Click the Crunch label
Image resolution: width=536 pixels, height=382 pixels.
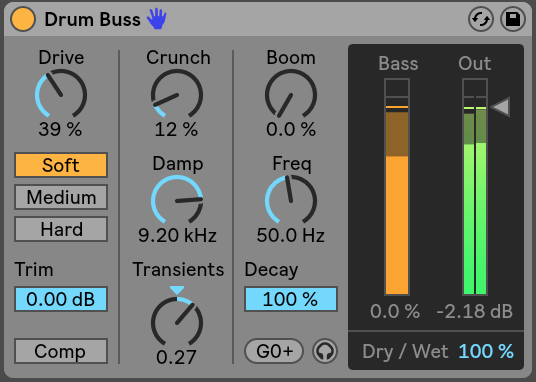tap(178, 57)
